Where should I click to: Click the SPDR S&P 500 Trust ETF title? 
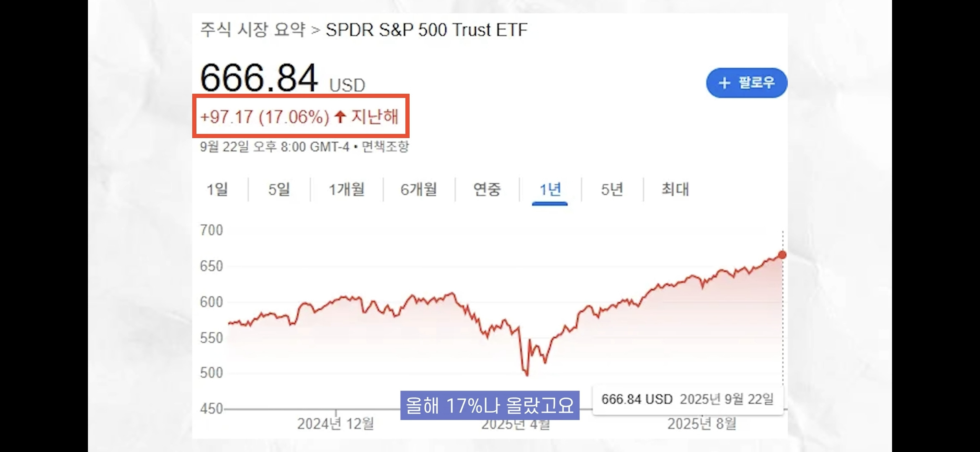pyautogui.click(x=426, y=30)
